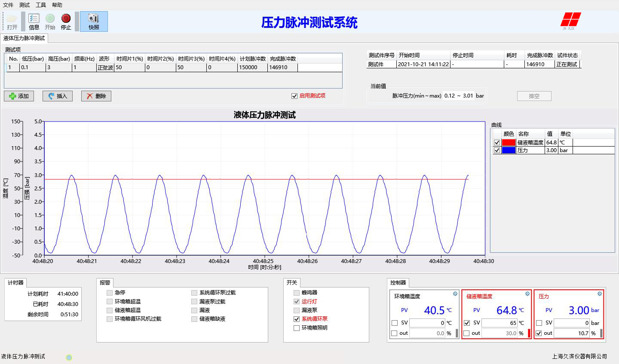Select the 液体压力脉冲测试 tab
Screen dimensions: 619x364
tap(24, 38)
